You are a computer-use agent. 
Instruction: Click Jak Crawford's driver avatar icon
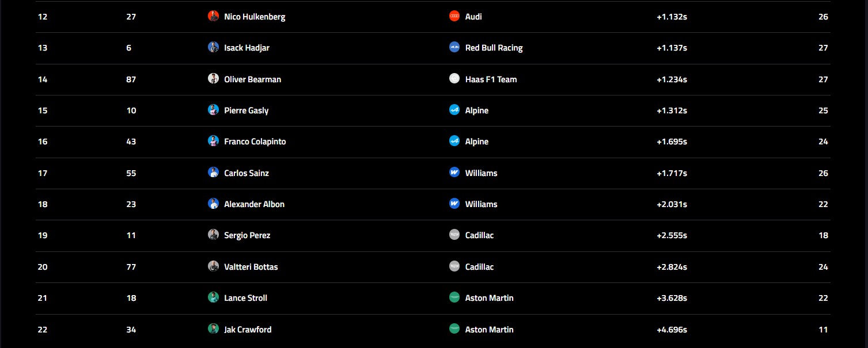(213, 329)
